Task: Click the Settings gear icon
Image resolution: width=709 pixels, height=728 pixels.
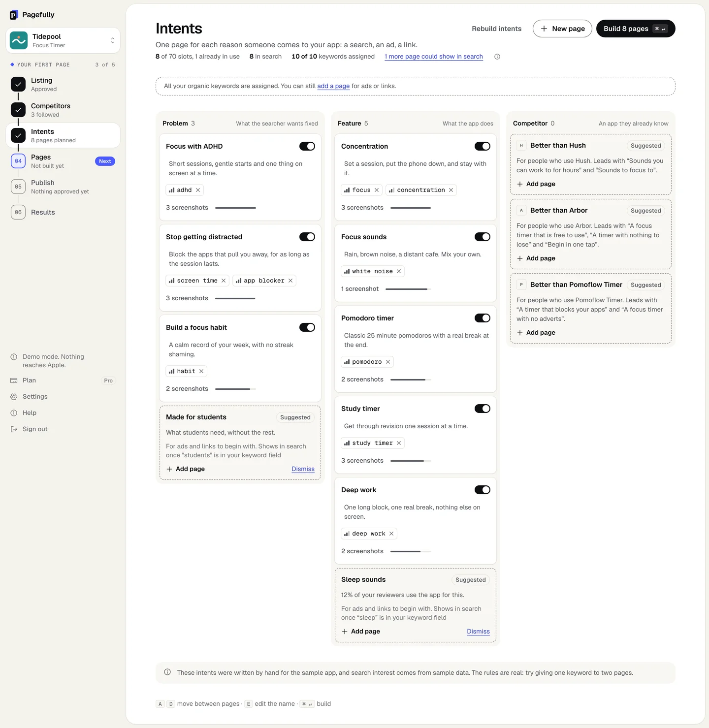Action: coord(14,397)
